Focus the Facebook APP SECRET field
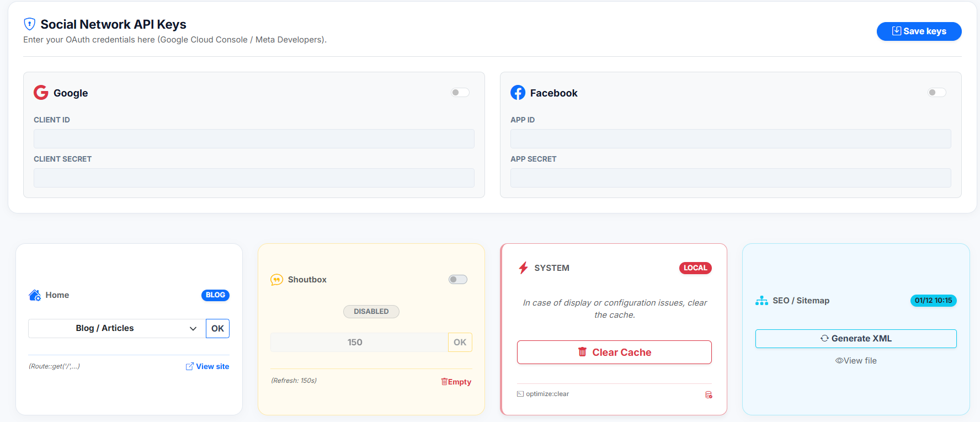Viewport: 980px width, 422px height. pos(731,178)
